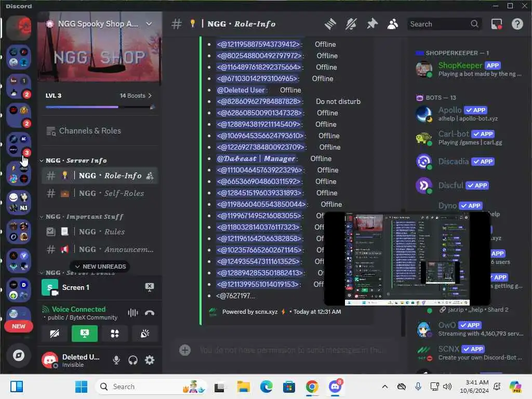Viewport: 532px width, 399px height.
Task: Open Chrome from taskbar
Action: point(312,387)
